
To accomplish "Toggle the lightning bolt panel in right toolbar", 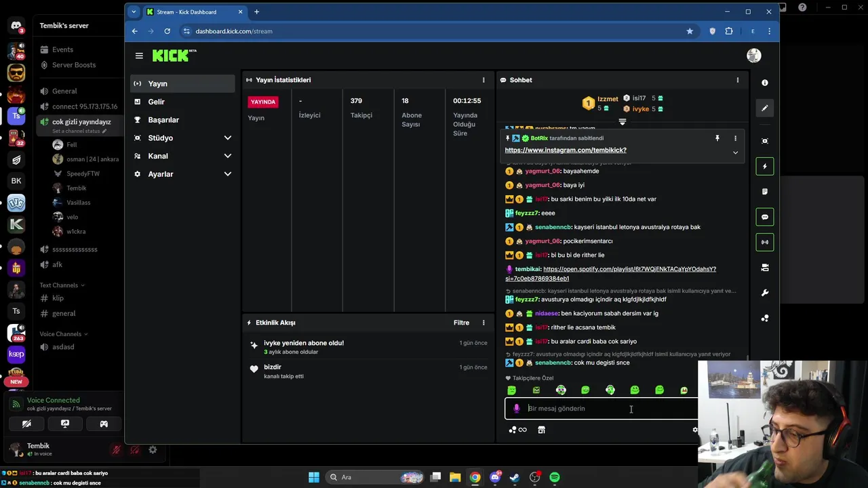I will coord(765,166).
